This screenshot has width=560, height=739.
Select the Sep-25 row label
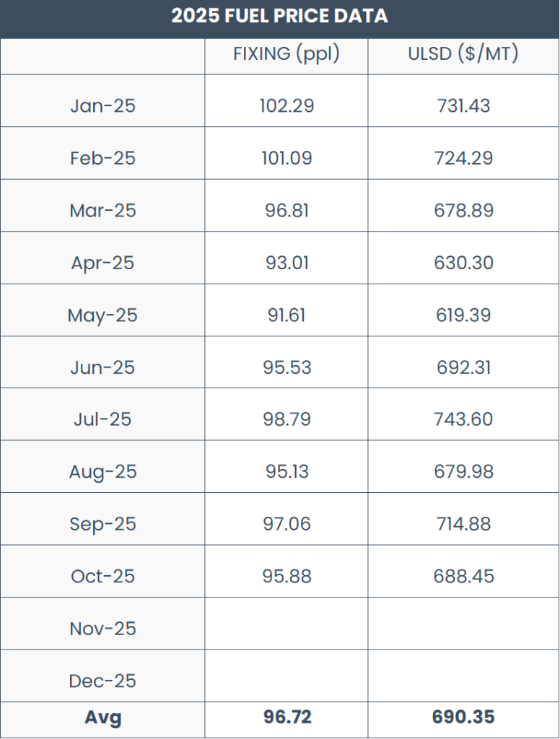102,524
